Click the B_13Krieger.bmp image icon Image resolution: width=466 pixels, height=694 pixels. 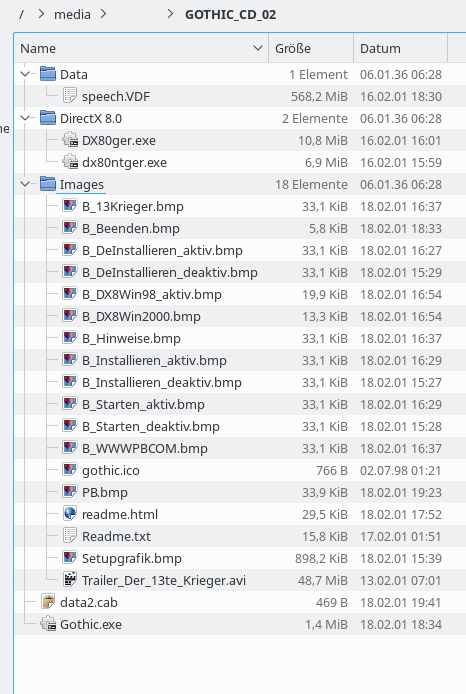[x=69, y=206]
